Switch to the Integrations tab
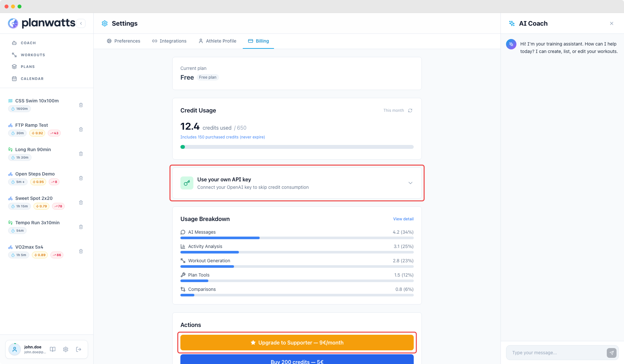 tap(169, 41)
